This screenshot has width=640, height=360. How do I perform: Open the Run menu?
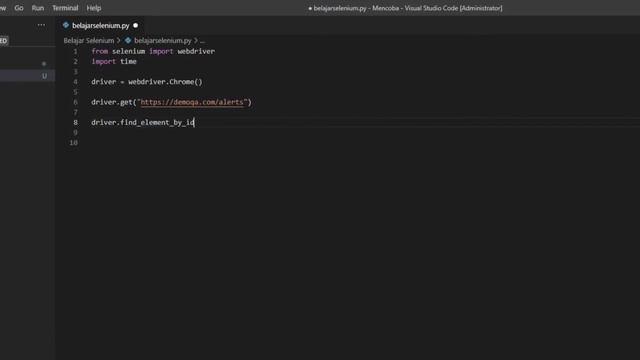click(38, 8)
